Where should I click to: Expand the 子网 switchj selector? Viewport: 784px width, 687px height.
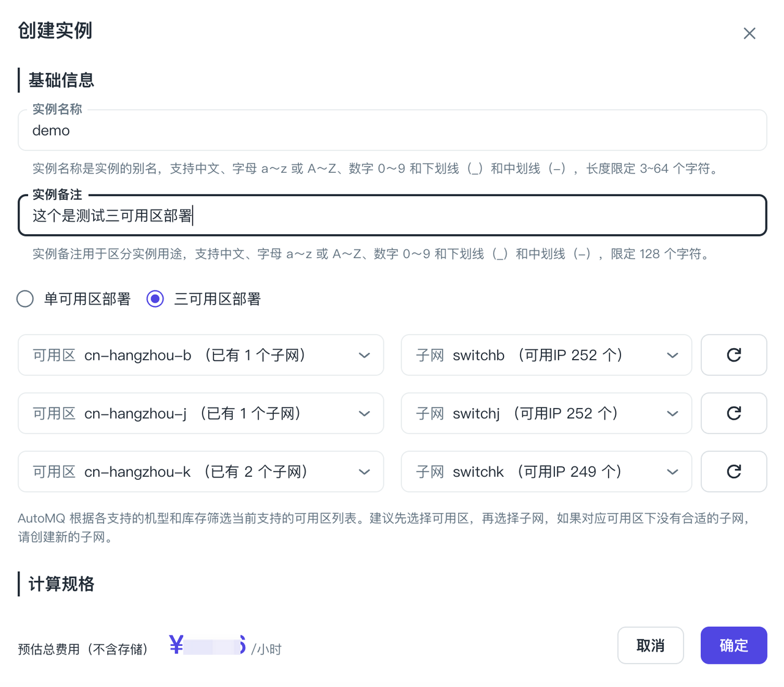[x=546, y=413]
